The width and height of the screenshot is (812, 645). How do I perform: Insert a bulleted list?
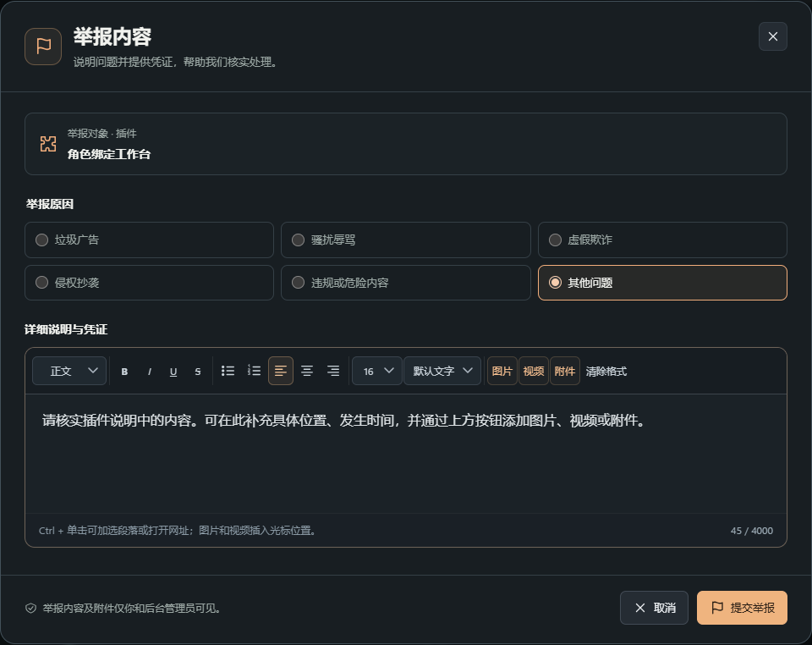click(x=228, y=371)
